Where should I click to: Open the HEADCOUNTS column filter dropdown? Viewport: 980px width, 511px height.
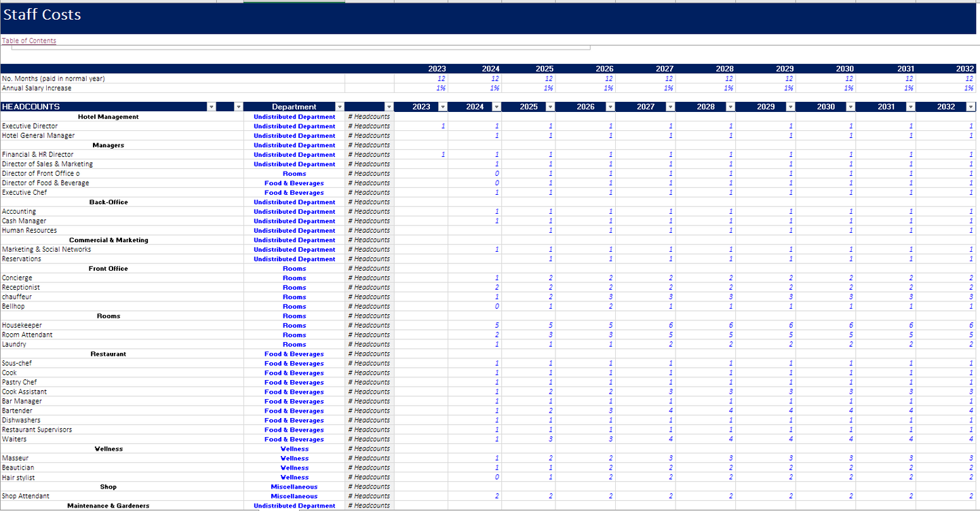pos(212,107)
